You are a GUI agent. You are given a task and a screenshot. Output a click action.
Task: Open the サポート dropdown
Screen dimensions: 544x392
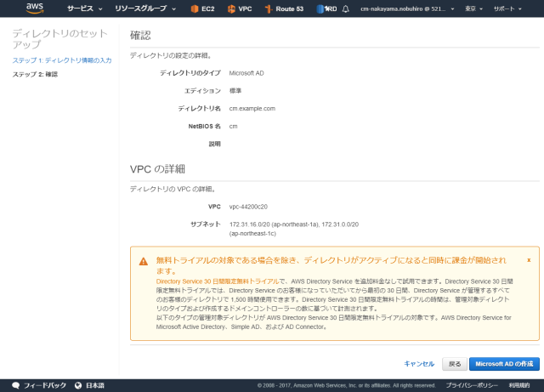(x=507, y=9)
